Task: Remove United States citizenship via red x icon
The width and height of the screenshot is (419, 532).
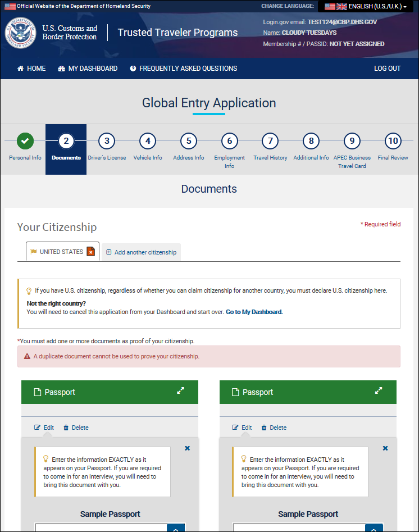Action: (90, 252)
